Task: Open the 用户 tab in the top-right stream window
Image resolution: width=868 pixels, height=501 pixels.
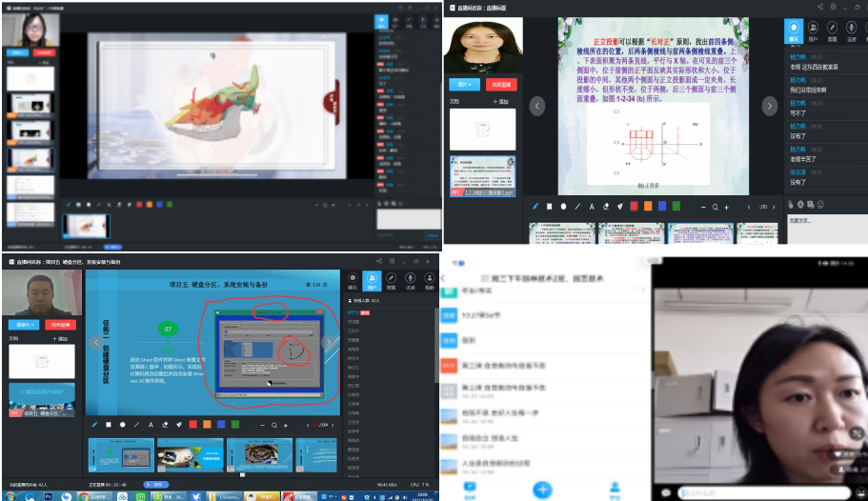Action: click(x=813, y=30)
